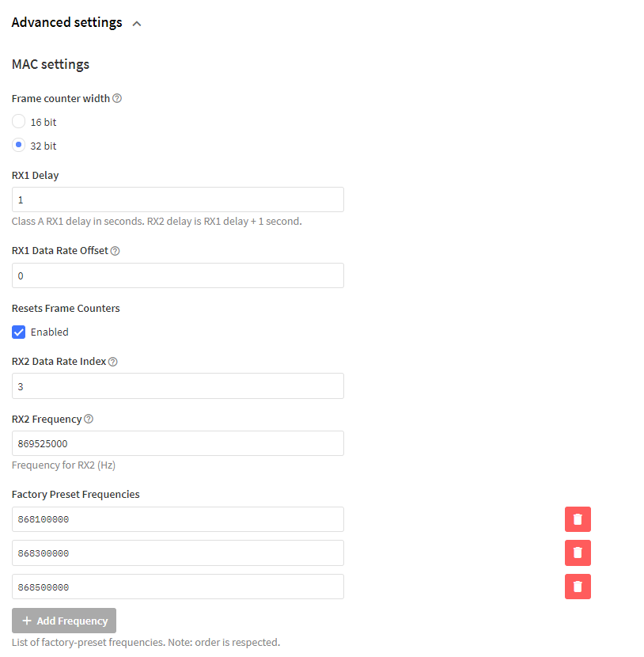Click the RX1 Delay input field

click(178, 199)
